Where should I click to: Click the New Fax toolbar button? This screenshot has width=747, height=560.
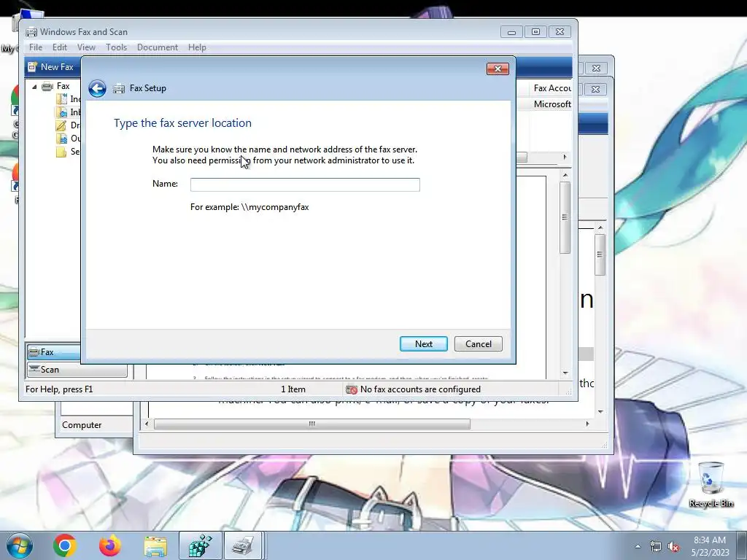[52, 67]
